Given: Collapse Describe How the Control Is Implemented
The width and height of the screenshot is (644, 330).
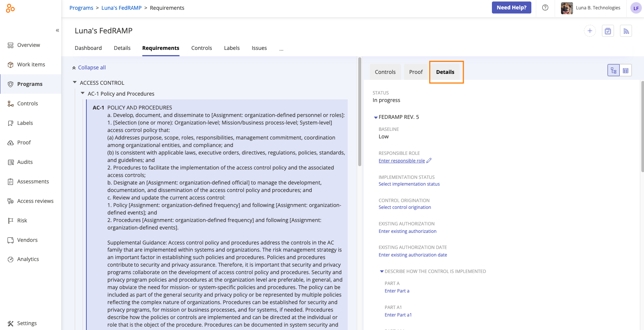Looking at the screenshot, I should click(382, 271).
